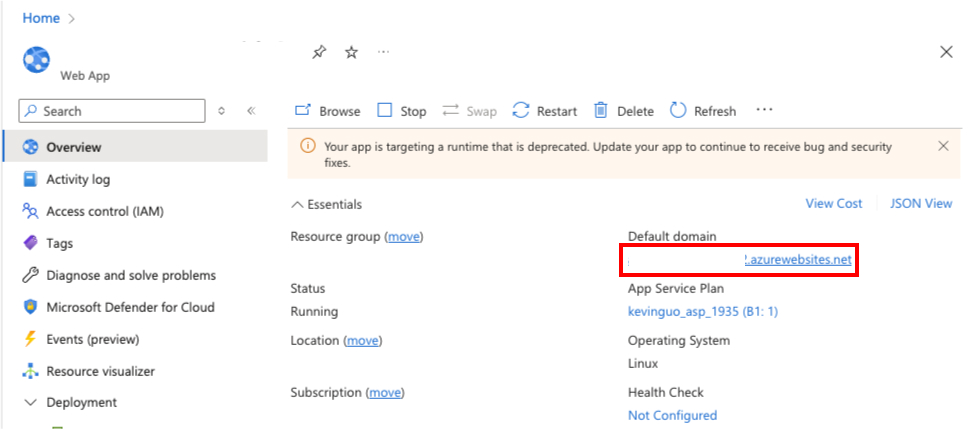This screenshot has height=429, width=978.
Task: Click the Web App globe icon
Action: [x=37, y=60]
